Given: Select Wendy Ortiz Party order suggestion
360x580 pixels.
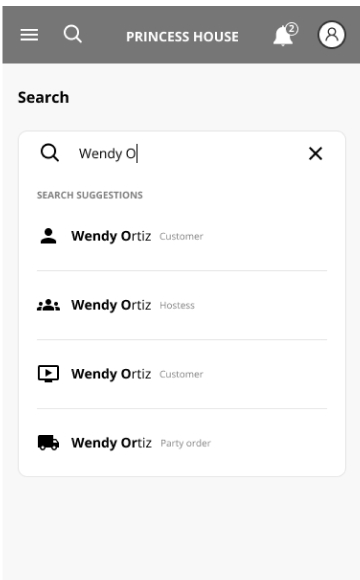Looking at the screenshot, I should tap(182, 443).
